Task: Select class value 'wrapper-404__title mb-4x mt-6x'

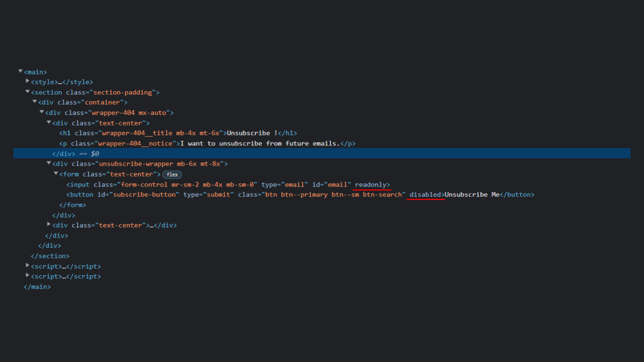Action: pos(162,133)
